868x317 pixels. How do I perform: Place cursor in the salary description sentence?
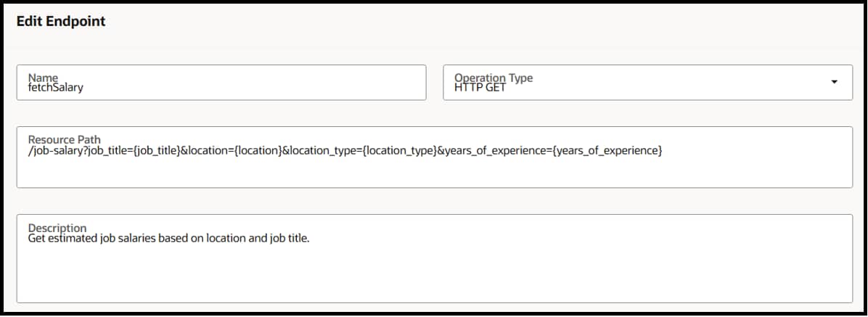168,238
